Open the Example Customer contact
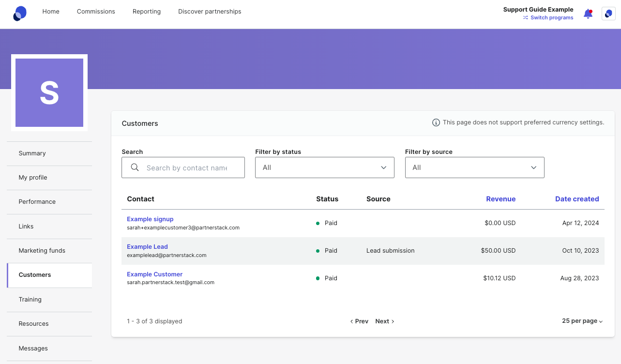 coord(154,274)
